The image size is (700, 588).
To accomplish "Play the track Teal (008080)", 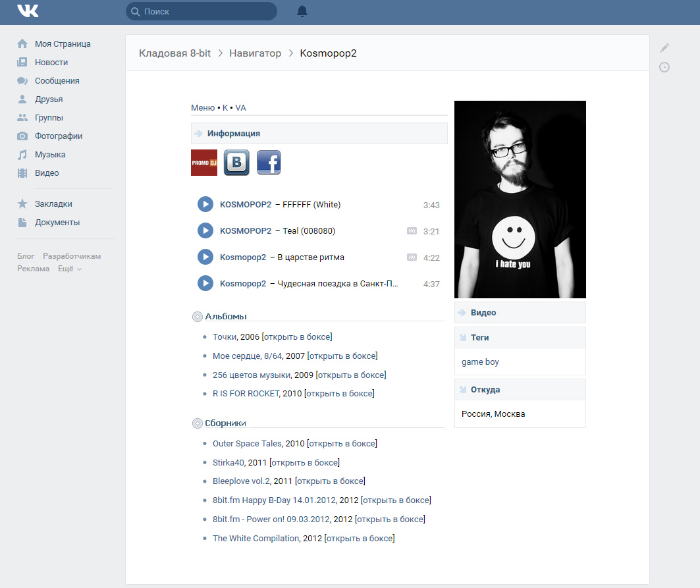I will [x=205, y=230].
